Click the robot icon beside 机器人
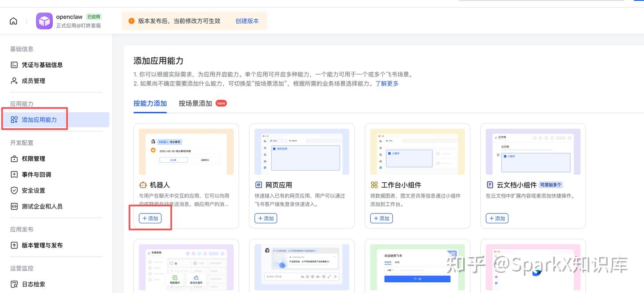The image size is (644, 293). [x=143, y=185]
